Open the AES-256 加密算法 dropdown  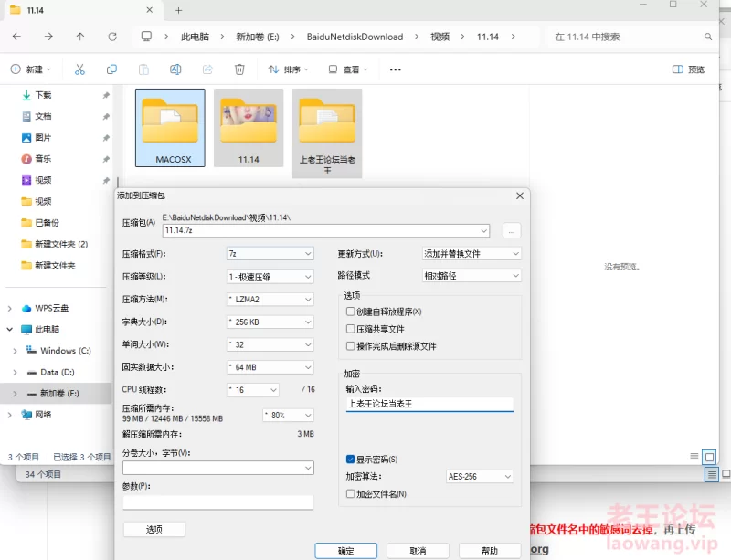(480, 477)
